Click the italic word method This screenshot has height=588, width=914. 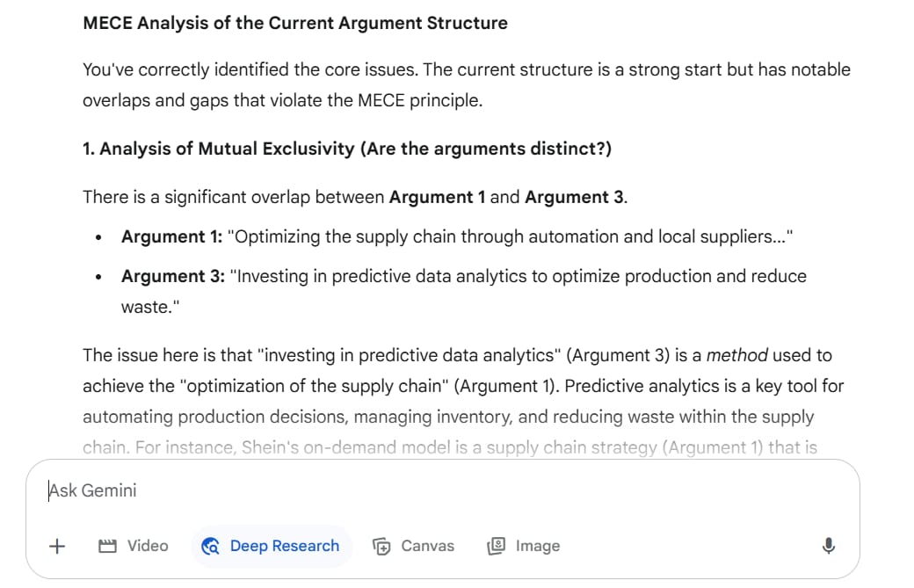(736, 355)
